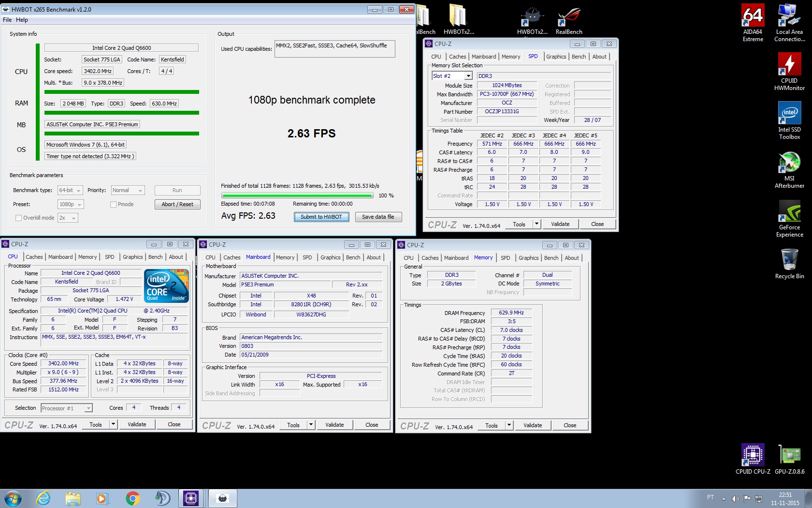Open Windows Media Player taskbar icon
The image size is (812, 508).
[102, 498]
